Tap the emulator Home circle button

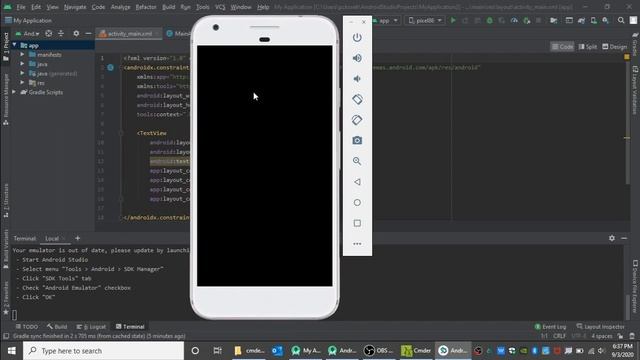(357, 202)
